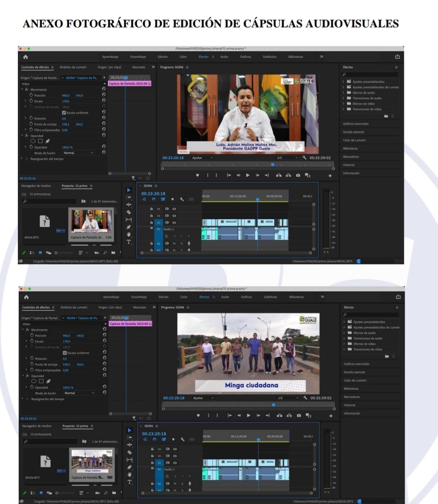Viewport: 438px width, 504px height.
Task: Mute track A2 in bottom timeline
Action: coord(175,484)
